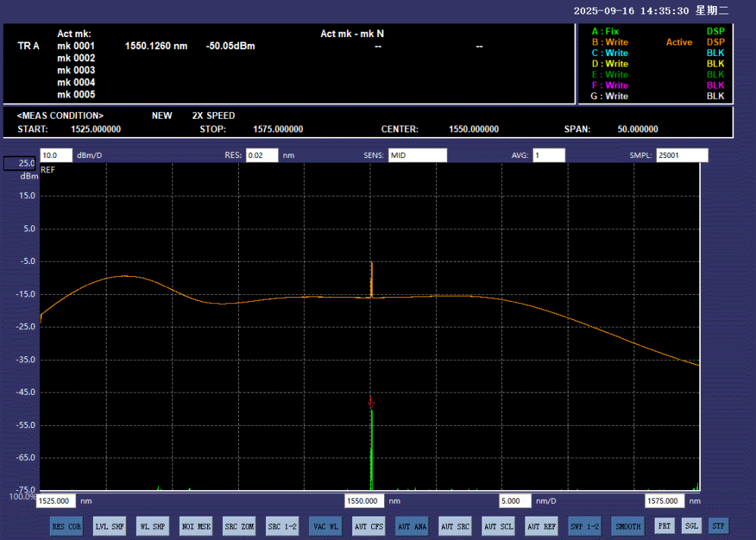Edit the RES resolution field
The height and width of the screenshot is (540, 756).
coord(262,155)
